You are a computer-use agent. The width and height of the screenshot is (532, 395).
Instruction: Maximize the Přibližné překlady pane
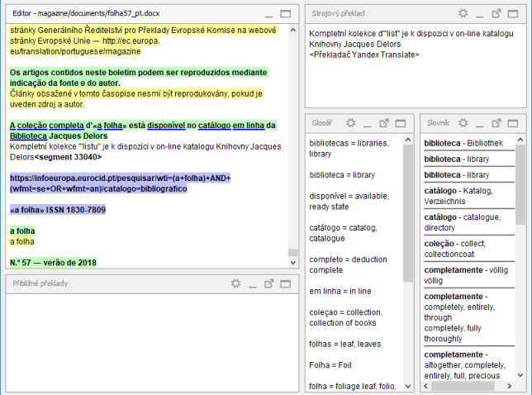click(x=285, y=283)
